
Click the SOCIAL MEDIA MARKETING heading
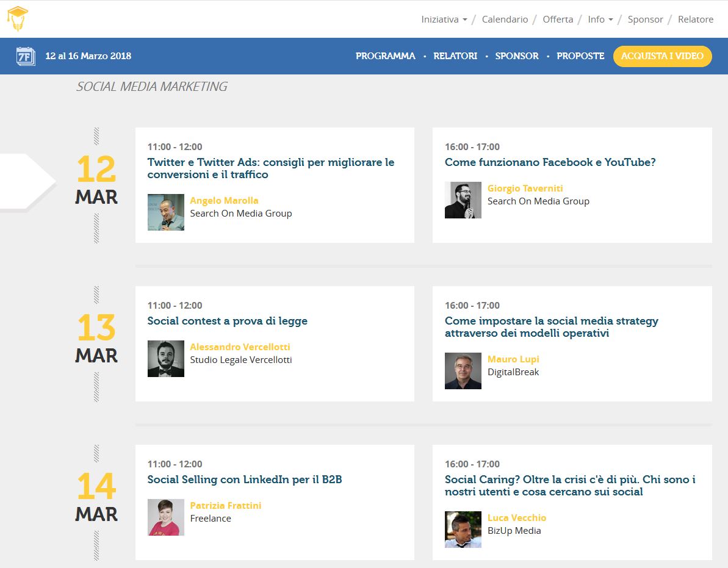coord(152,87)
